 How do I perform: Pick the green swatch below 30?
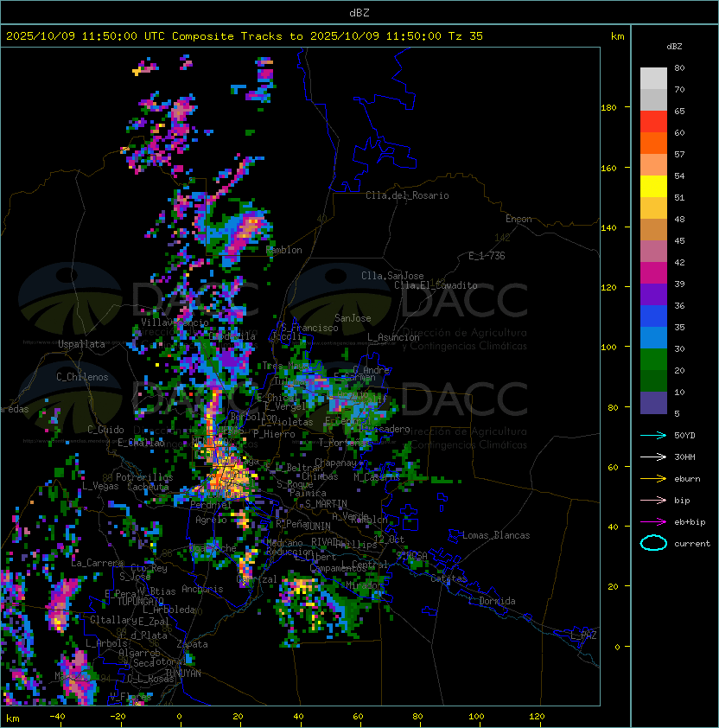(653, 360)
